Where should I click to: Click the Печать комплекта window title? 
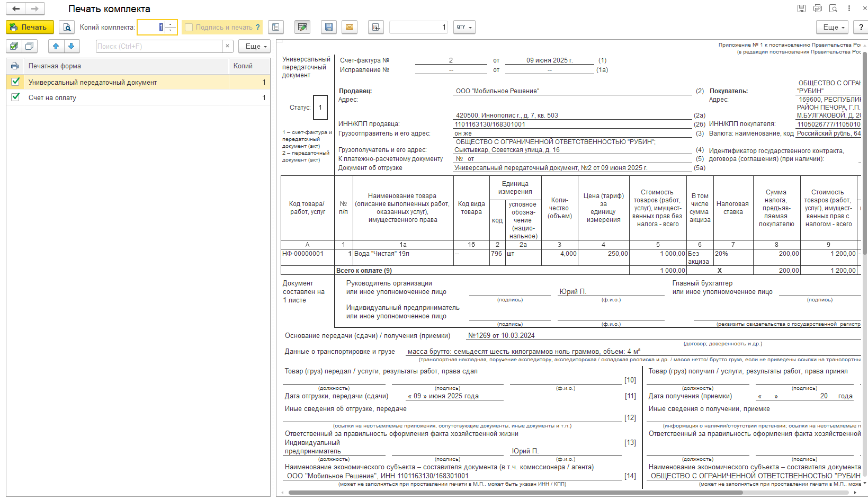point(109,9)
